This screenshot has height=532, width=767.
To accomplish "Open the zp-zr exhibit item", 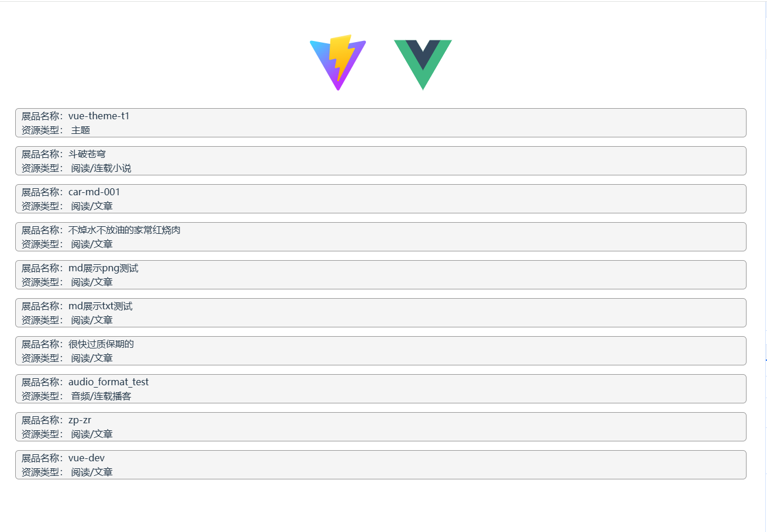I will click(381, 427).
